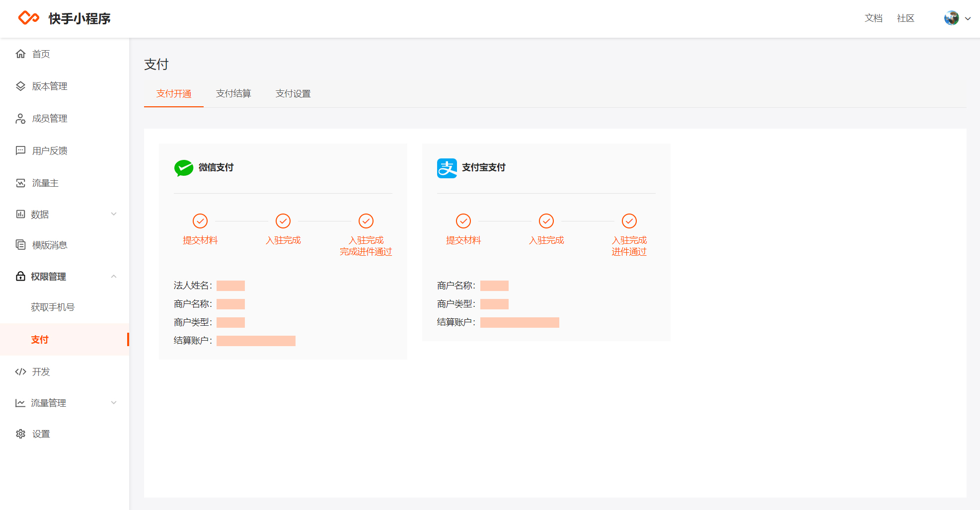Expand the 数据 menu chevron
Viewport: 980px width, 510px height.
pyautogui.click(x=114, y=214)
